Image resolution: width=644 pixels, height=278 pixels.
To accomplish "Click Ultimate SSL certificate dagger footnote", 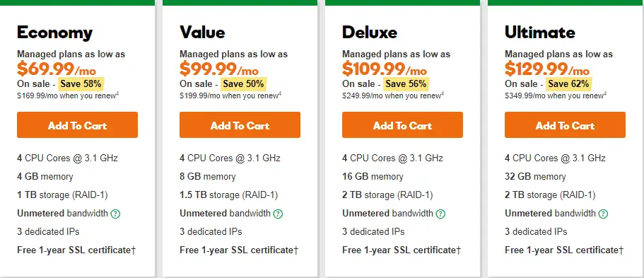I will 621,250.
